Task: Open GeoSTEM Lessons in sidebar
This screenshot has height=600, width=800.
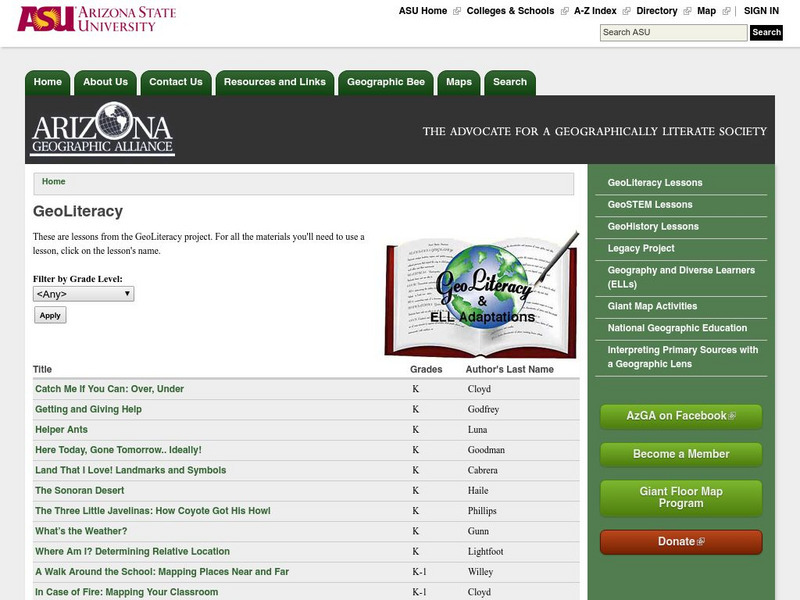Action: (649, 205)
